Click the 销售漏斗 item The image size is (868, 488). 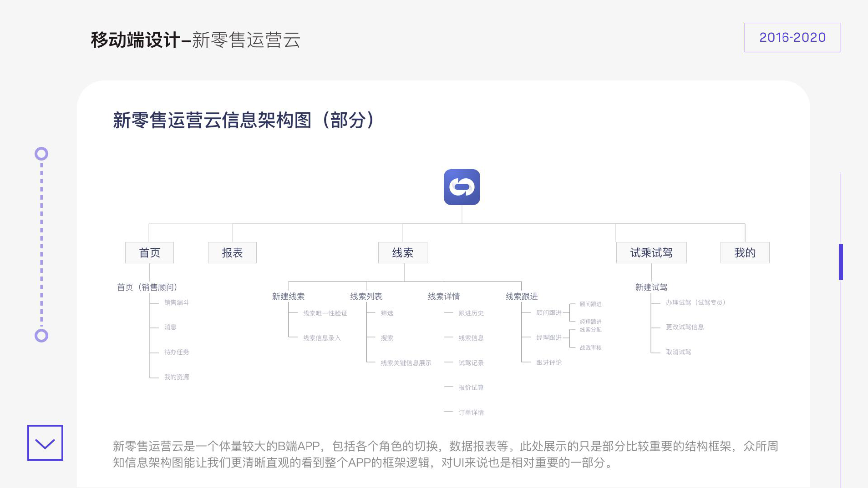coord(177,302)
